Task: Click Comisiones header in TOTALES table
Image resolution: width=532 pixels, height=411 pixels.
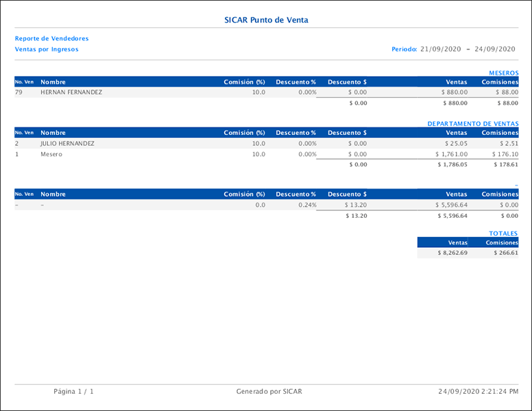Action: [502, 242]
